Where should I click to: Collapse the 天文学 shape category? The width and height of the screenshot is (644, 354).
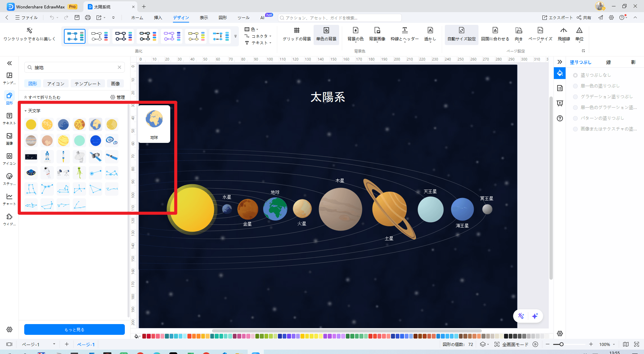click(x=27, y=110)
